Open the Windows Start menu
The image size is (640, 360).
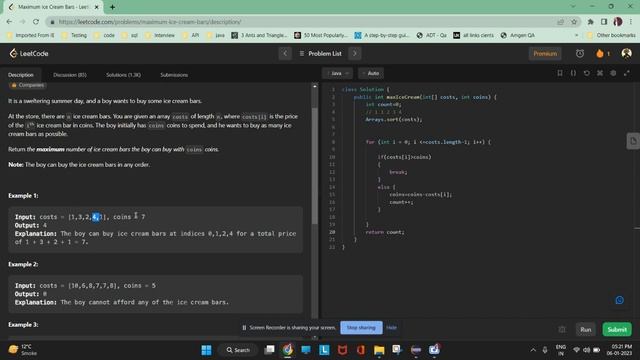pyautogui.click(x=207, y=350)
